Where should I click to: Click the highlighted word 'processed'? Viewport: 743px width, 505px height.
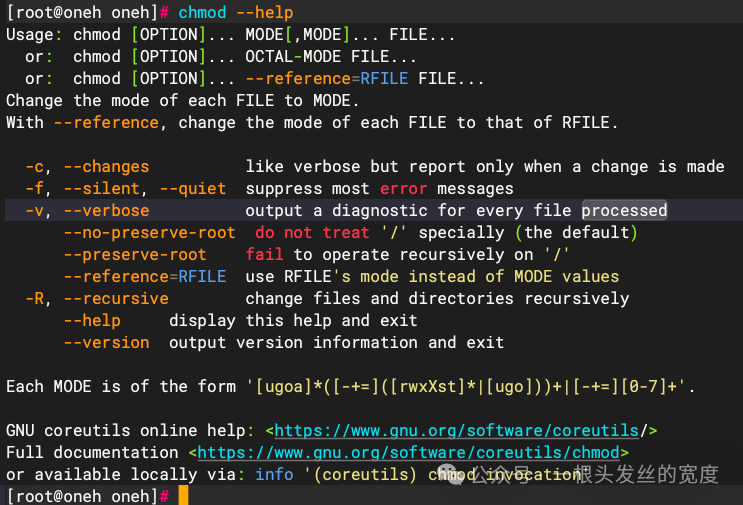[x=625, y=210]
